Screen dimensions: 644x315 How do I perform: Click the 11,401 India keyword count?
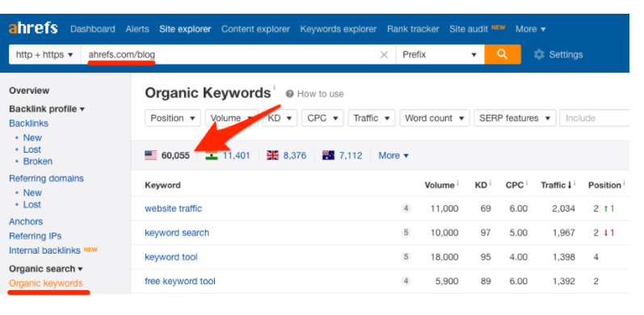[236, 156]
